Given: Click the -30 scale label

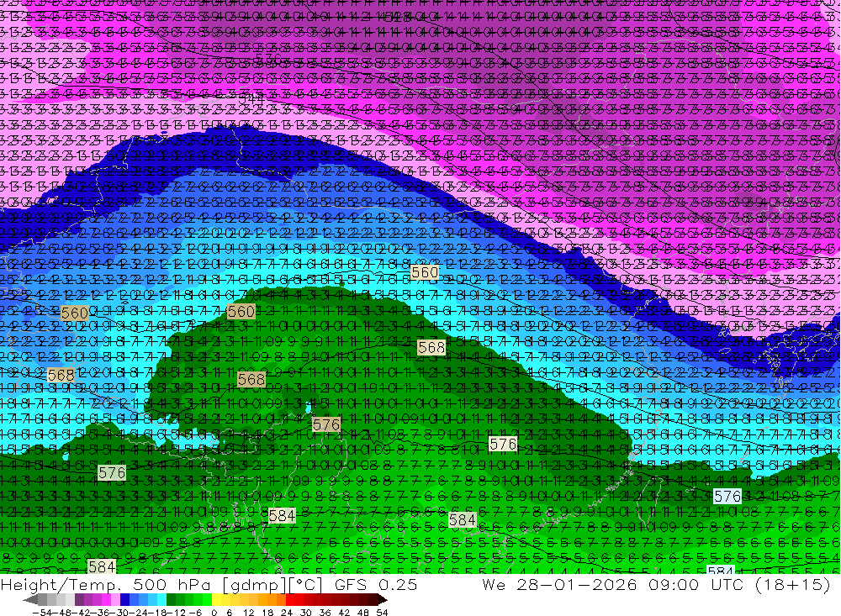Looking at the screenshot, I should 120,613.
